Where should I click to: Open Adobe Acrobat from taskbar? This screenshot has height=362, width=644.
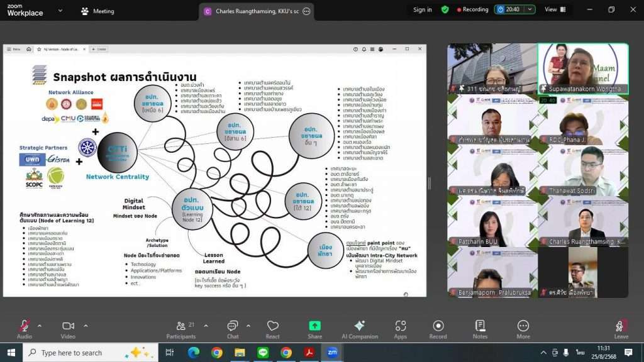click(309, 353)
